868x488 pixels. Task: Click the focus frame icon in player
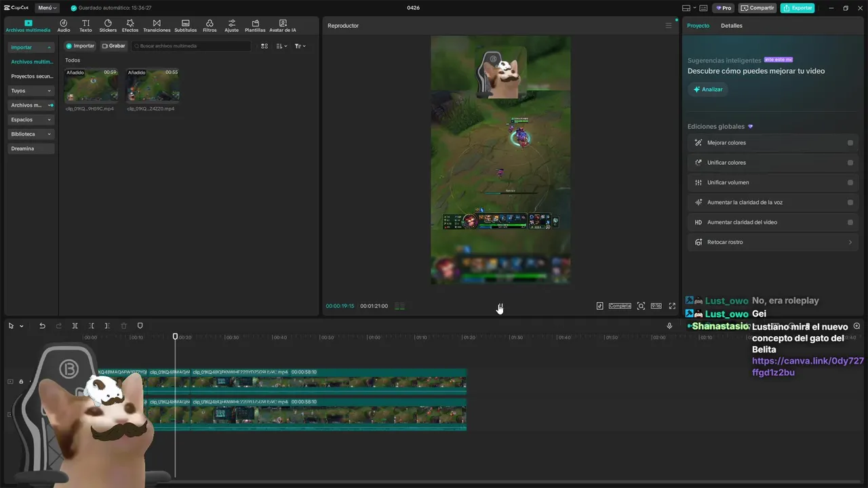click(x=641, y=306)
